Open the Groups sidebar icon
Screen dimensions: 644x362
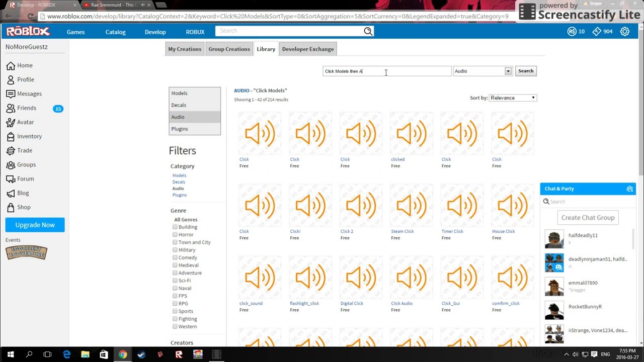(11, 164)
